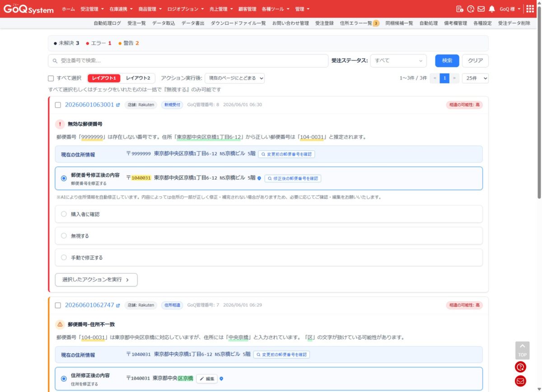Image resolution: width=542 pixels, height=392 pixels.
Task: Click the orange warning icon for 郵便番号-住所不一致
Action: point(60,324)
